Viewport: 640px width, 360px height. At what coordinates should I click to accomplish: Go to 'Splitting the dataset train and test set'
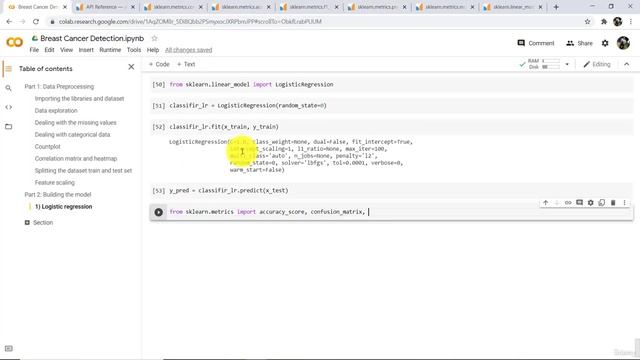click(x=83, y=171)
